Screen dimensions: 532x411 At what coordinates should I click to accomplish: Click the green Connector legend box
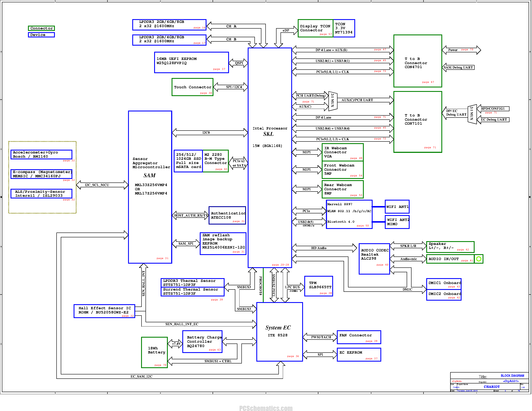click(x=41, y=28)
